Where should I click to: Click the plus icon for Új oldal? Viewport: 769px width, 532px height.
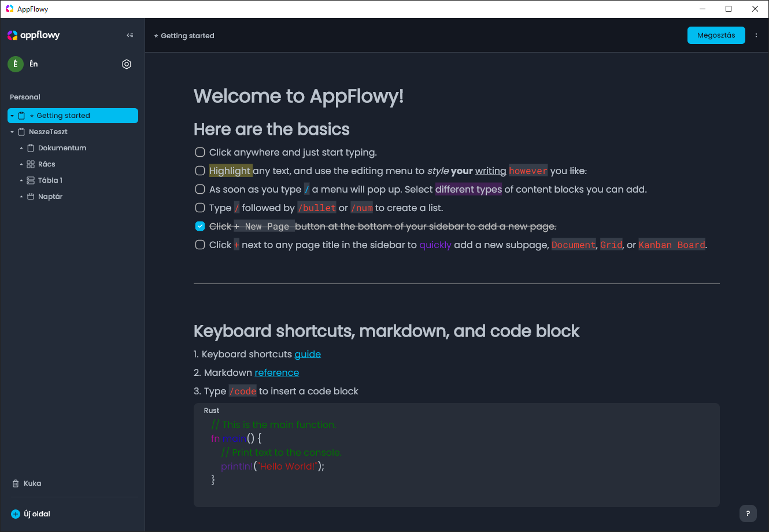pyautogui.click(x=16, y=514)
